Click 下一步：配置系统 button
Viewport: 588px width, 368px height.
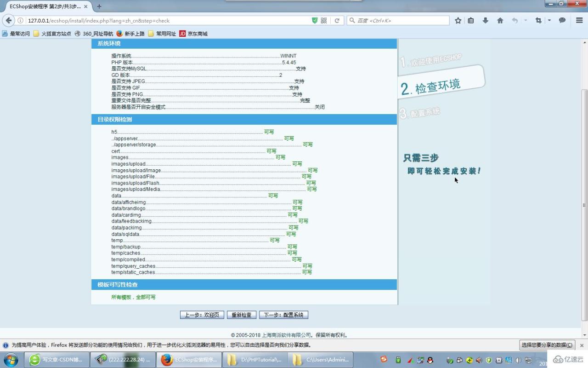pos(284,315)
